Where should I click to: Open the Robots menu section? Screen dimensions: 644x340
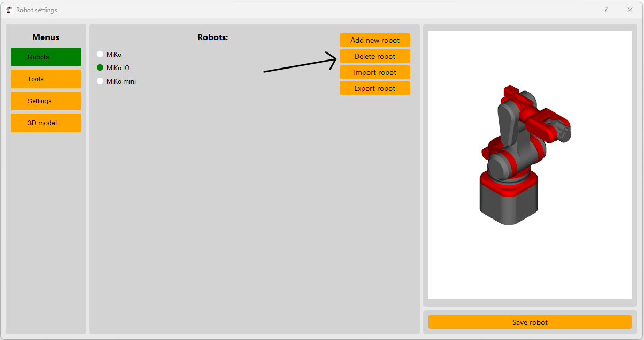coord(45,57)
